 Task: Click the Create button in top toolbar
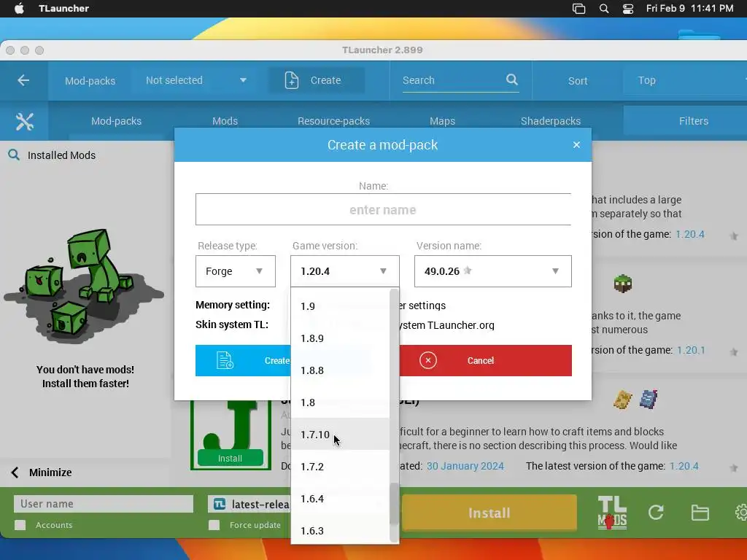(x=317, y=80)
